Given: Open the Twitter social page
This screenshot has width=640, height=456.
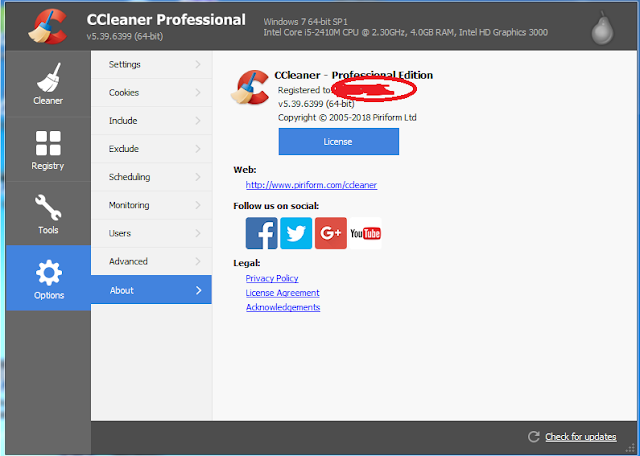Looking at the screenshot, I should (296, 233).
